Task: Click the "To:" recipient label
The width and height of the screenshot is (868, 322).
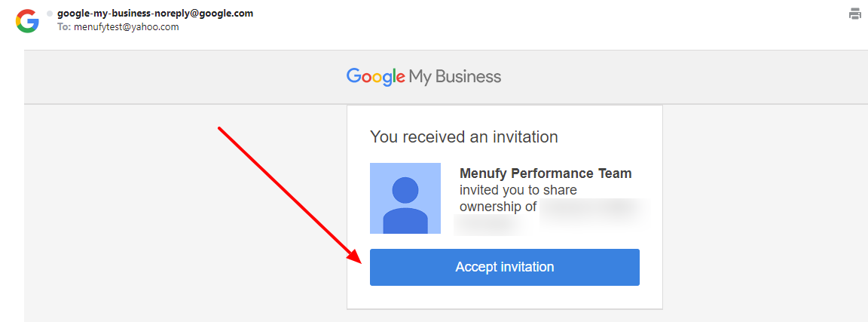Action: point(63,26)
